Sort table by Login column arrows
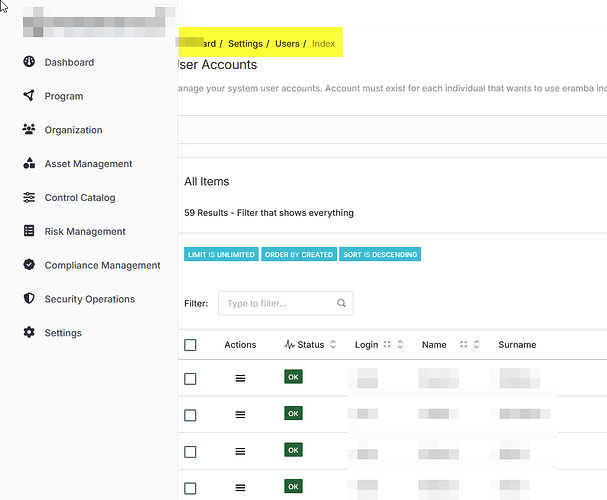The height and width of the screenshot is (500, 607). pyautogui.click(x=400, y=345)
